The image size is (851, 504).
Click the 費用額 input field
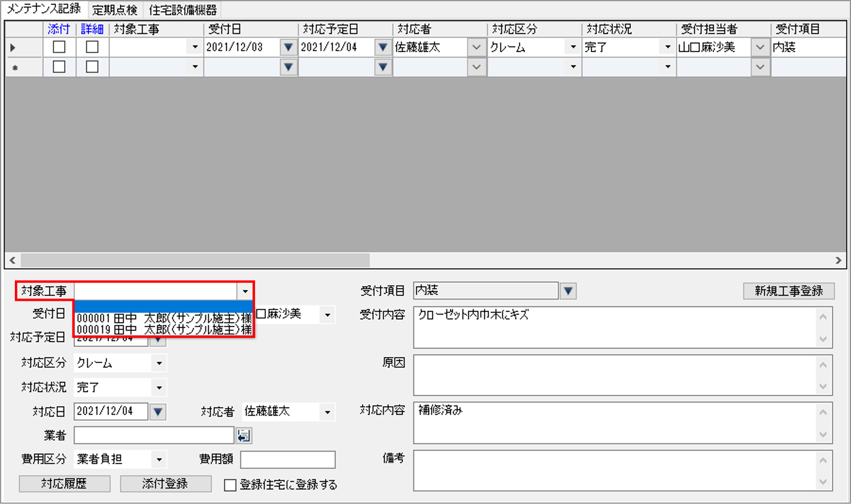click(x=288, y=459)
